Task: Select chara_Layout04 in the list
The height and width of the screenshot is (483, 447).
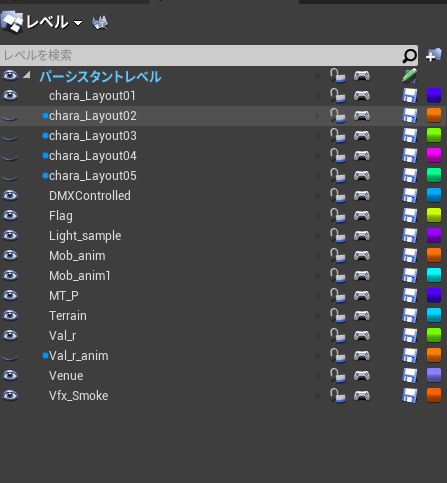Action: (x=93, y=156)
